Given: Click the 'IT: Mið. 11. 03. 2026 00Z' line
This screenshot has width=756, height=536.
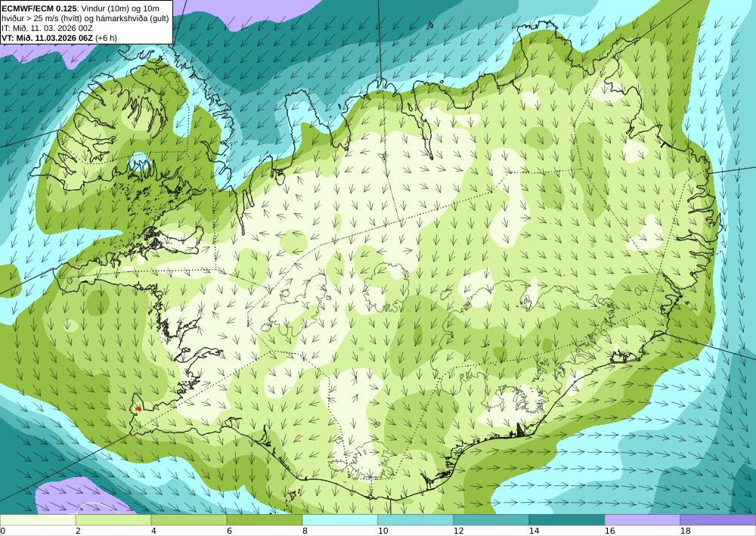Looking at the screenshot, I should (x=47, y=28).
